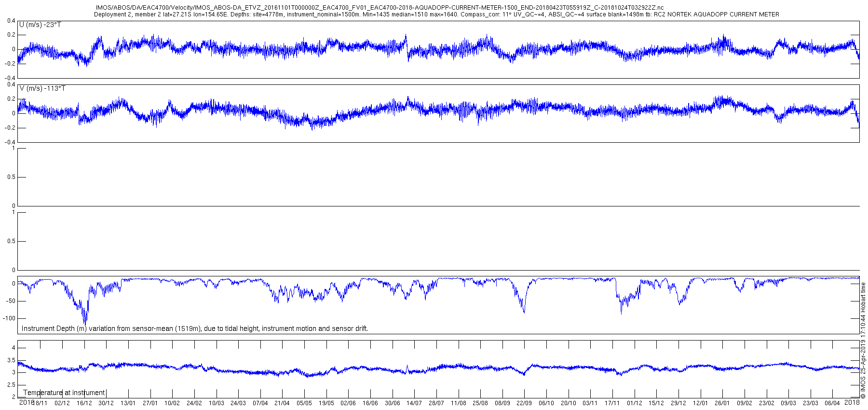Screen dimensions: 868x410
Task: Click the '02/12' date tick label
Action: coord(62,403)
